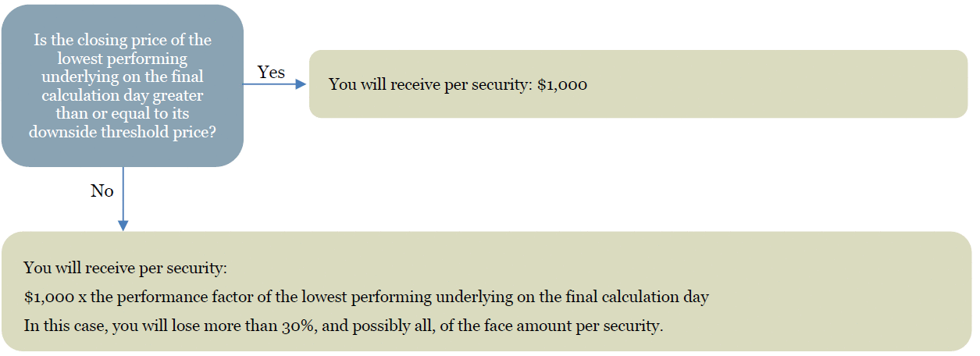Click empty area of the Yes outcome box
The height and width of the screenshot is (356, 980).
[x=781, y=84]
